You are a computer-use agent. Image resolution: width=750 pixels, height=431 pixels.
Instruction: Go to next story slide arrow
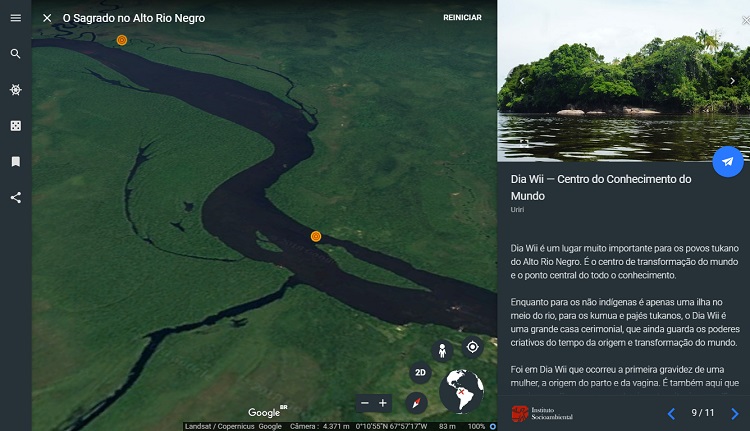(734, 413)
